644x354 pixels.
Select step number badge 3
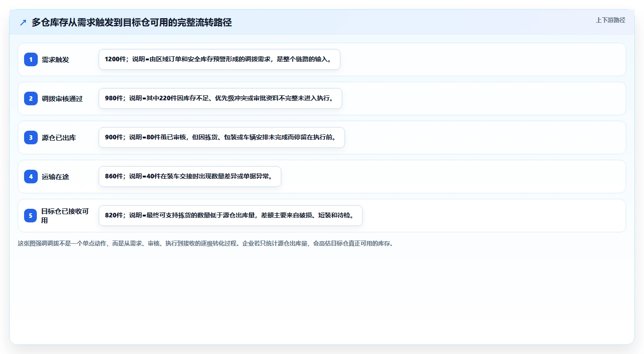[31, 138]
